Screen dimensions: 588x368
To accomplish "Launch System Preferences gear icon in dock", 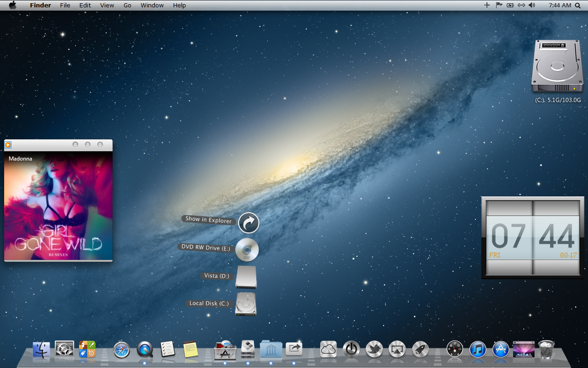I will point(65,349).
